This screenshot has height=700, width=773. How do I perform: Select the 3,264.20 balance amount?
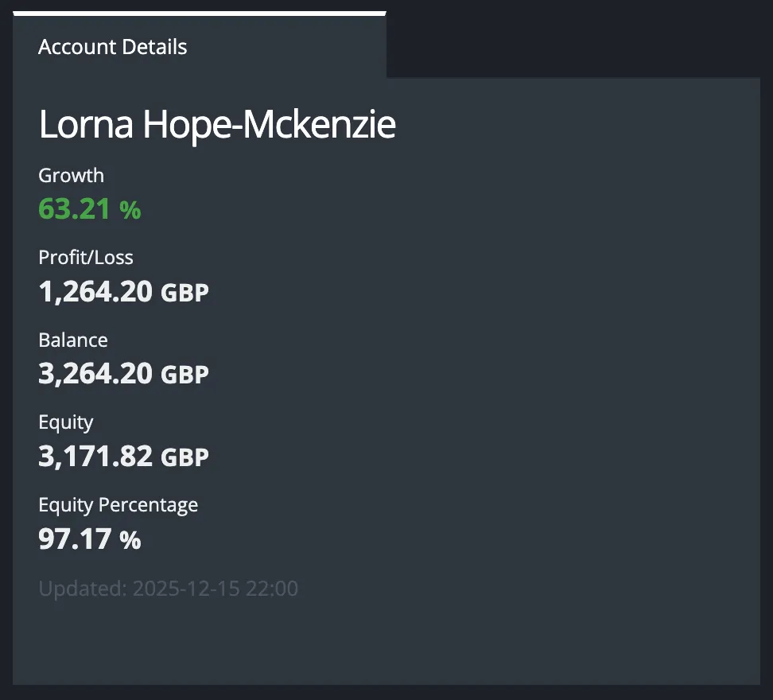tap(95, 374)
